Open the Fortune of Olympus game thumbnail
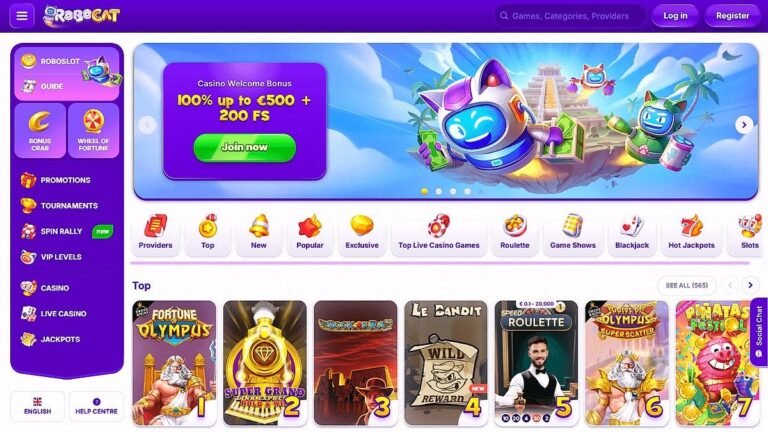768x432 pixels. 174,363
